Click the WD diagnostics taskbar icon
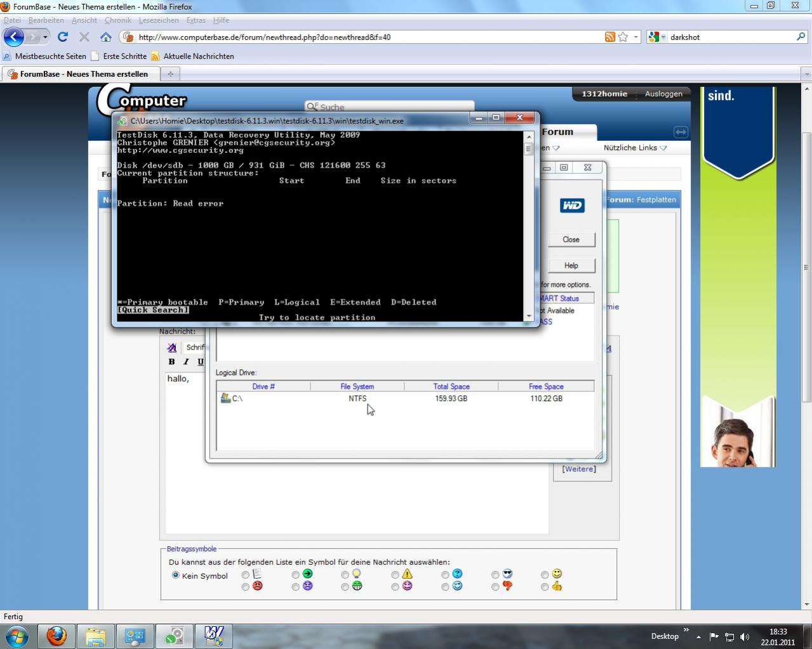The image size is (812, 649). click(x=214, y=636)
